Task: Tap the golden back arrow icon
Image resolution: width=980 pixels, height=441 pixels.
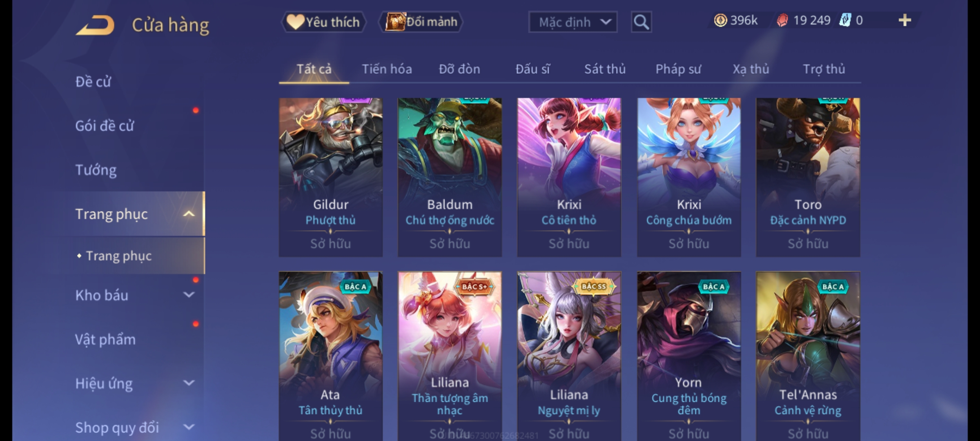Action: coord(95,25)
